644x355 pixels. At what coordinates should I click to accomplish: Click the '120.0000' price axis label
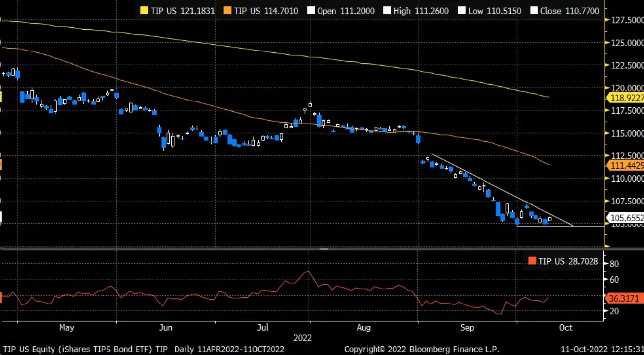[x=628, y=88]
